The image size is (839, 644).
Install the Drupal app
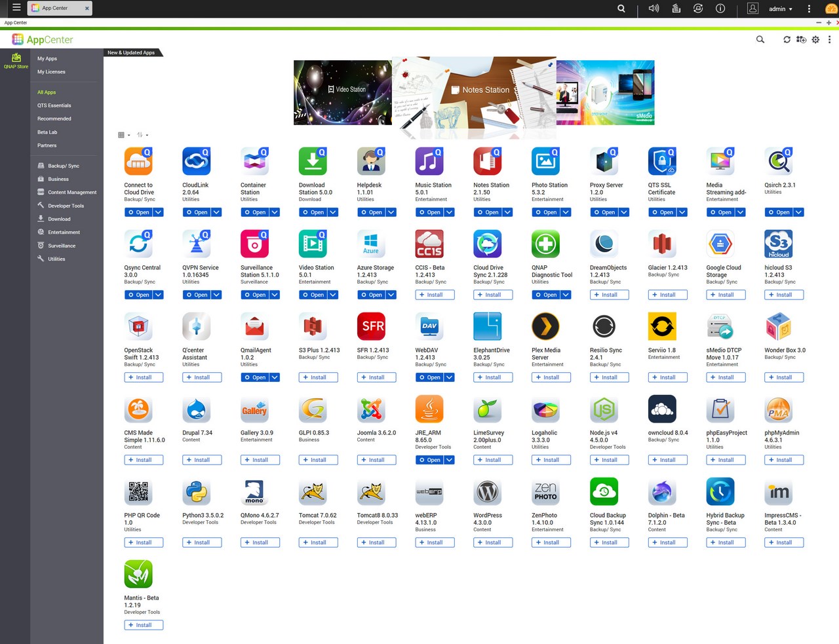pyautogui.click(x=202, y=460)
